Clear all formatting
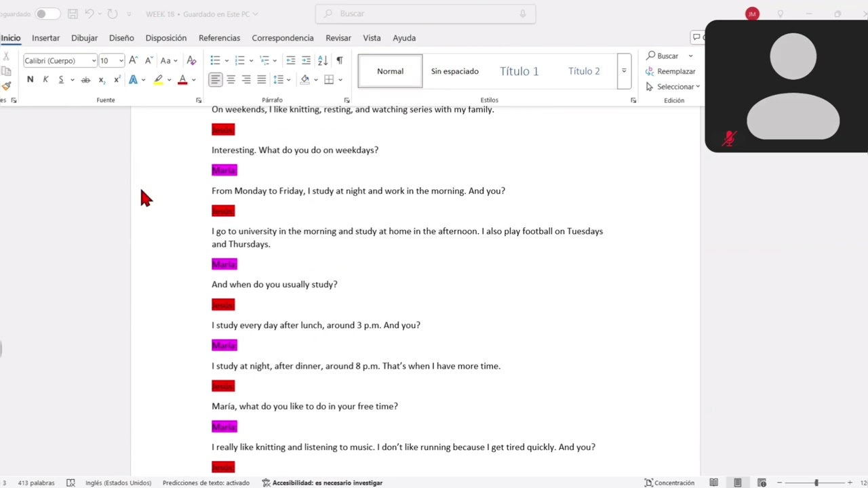The image size is (868, 488). coord(191,60)
